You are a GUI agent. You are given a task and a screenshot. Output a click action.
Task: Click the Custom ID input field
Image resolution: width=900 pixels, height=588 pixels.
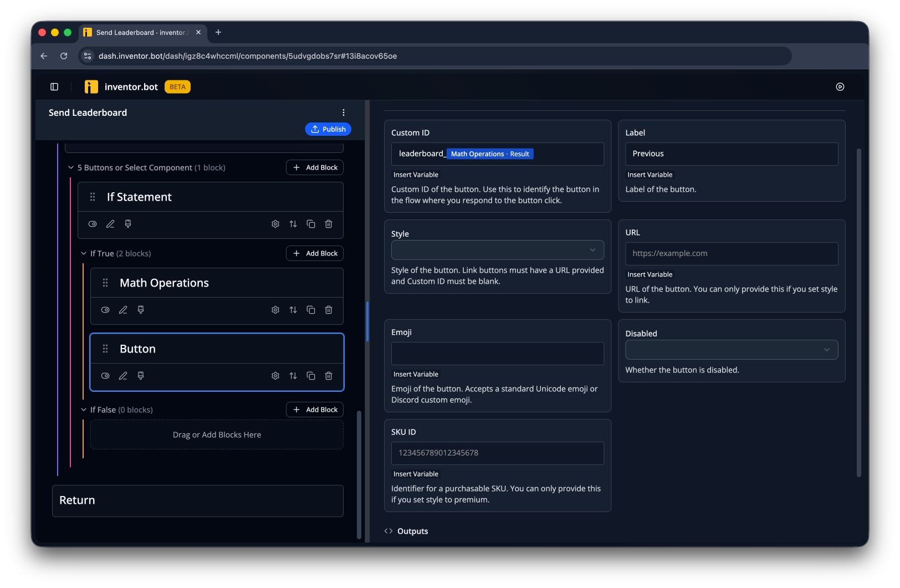pyautogui.click(x=497, y=154)
